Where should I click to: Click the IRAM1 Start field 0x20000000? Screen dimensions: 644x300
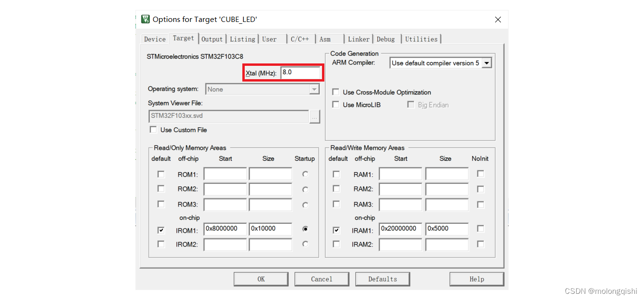coord(401,229)
